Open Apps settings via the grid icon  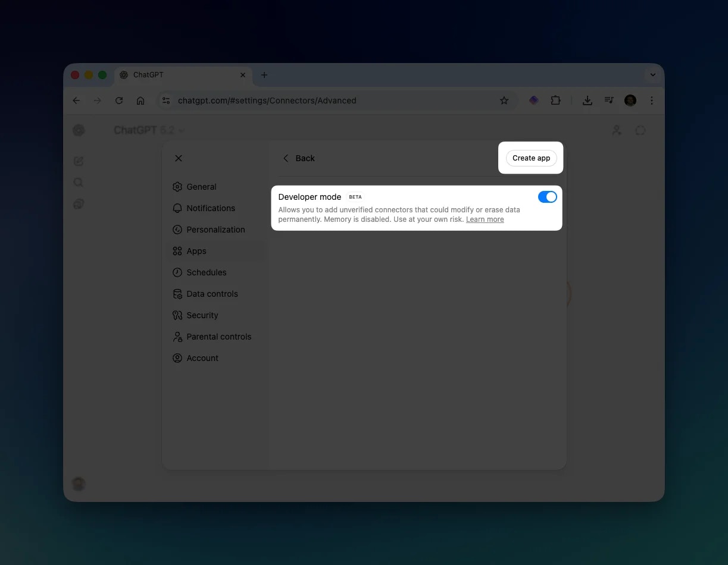pyautogui.click(x=177, y=251)
